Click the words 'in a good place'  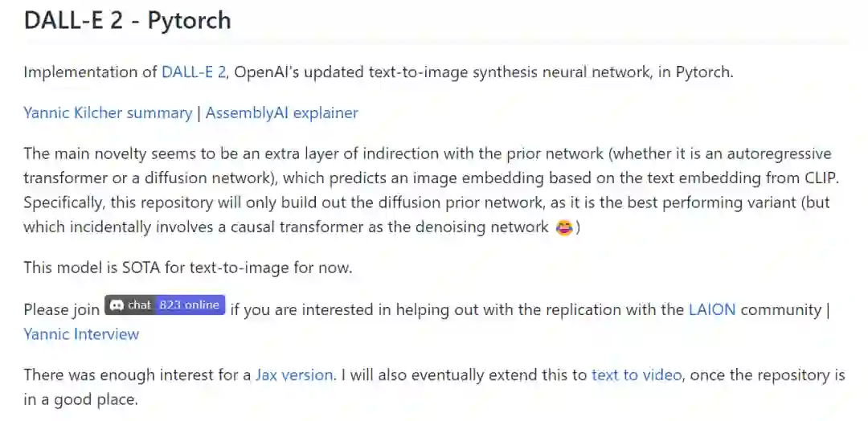click(x=80, y=399)
